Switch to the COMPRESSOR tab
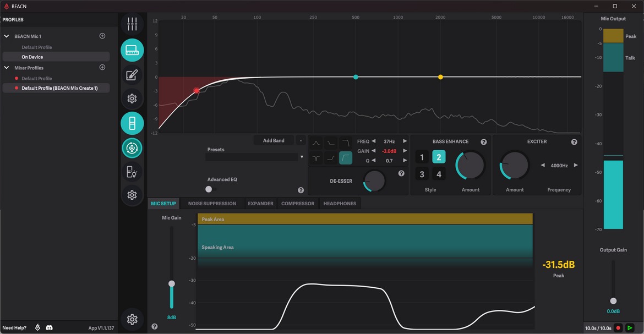 [298, 204]
